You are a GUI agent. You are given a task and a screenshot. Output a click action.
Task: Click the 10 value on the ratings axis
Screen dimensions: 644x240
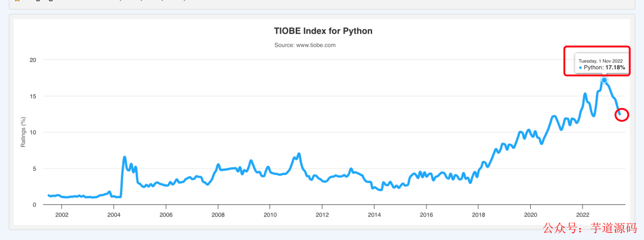point(33,133)
